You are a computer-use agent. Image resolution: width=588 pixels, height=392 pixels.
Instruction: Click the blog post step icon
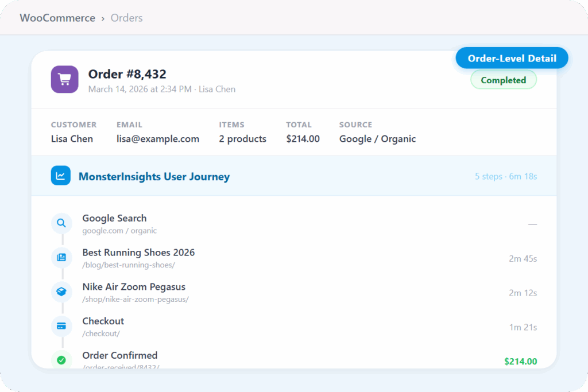61,258
